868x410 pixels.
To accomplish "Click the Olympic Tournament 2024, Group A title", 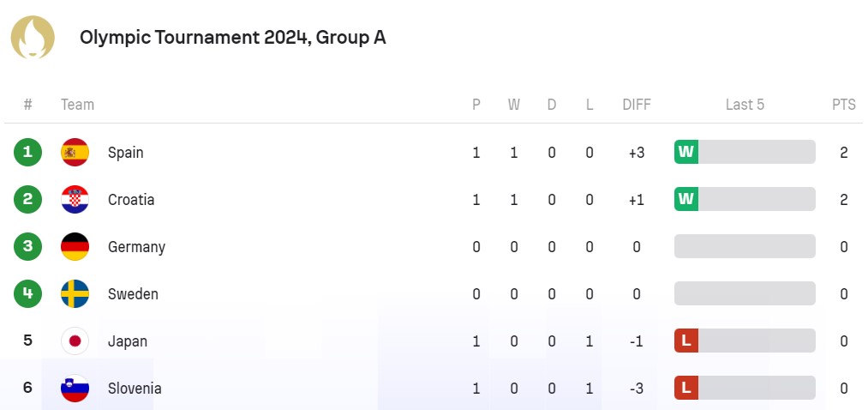I will [232, 38].
